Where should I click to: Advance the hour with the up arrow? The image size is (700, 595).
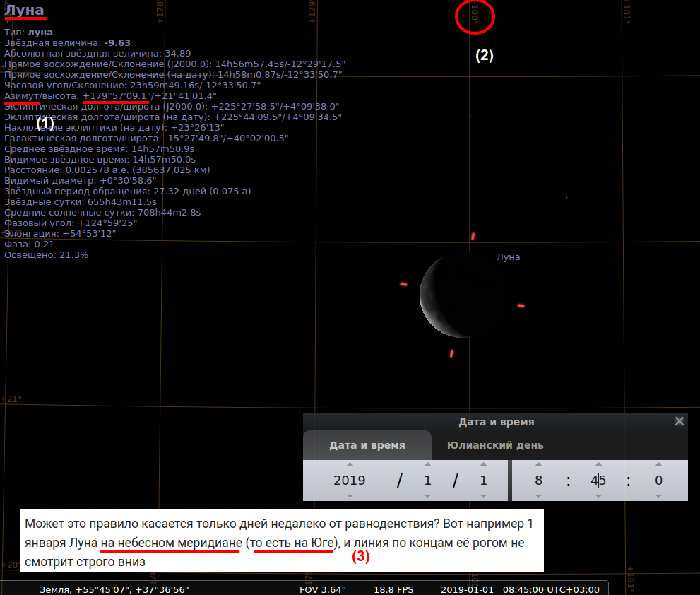pyautogui.click(x=538, y=464)
